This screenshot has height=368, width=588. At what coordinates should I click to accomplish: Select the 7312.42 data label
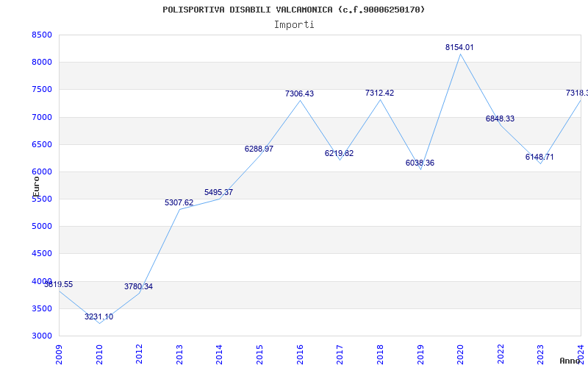point(379,93)
